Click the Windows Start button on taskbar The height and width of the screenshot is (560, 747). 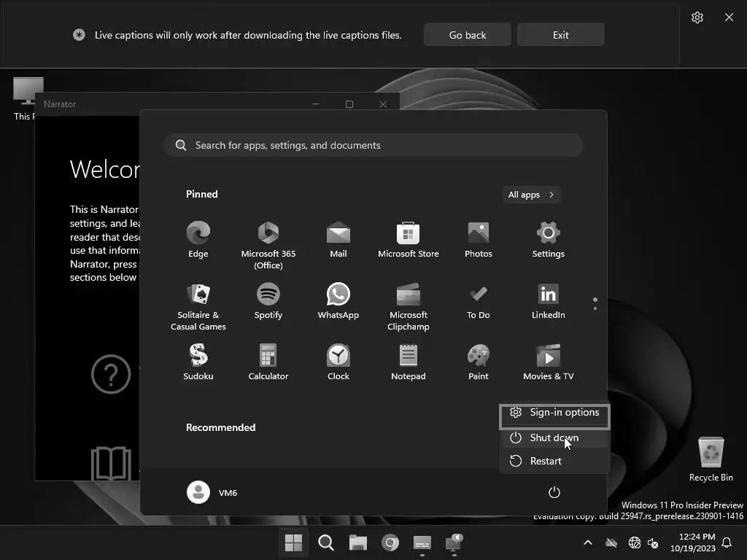pyautogui.click(x=293, y=542)
